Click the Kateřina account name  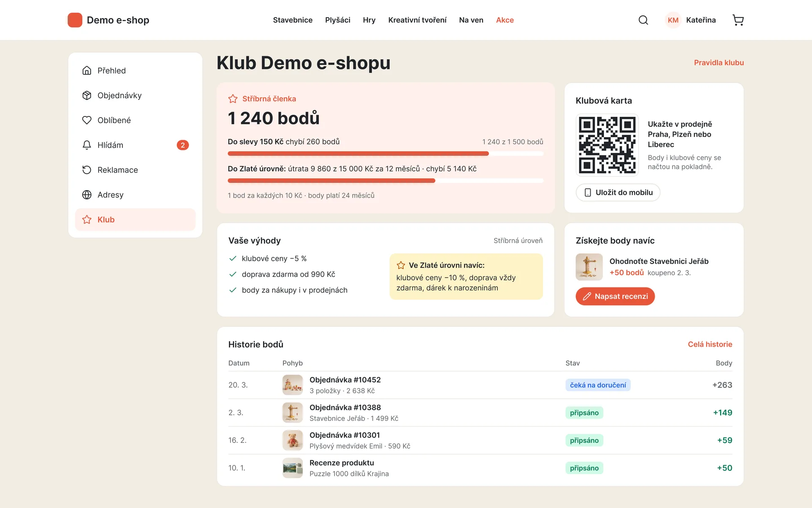point(701,20)
